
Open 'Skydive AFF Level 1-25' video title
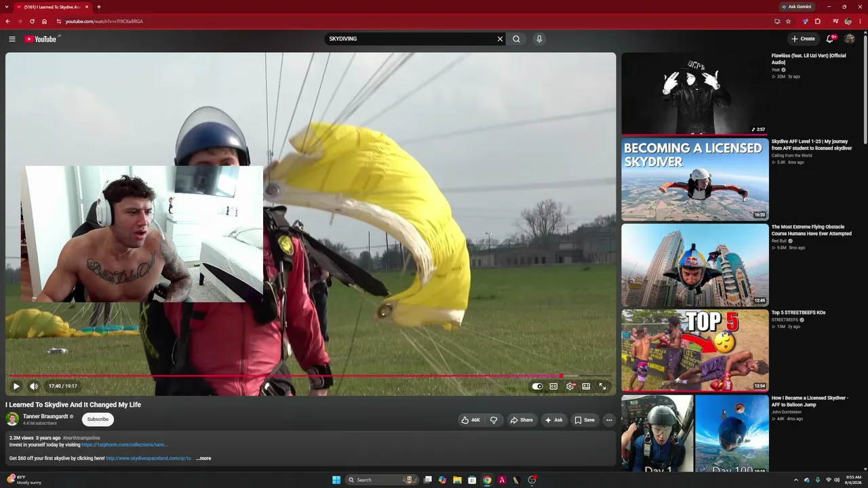point(812,144)
